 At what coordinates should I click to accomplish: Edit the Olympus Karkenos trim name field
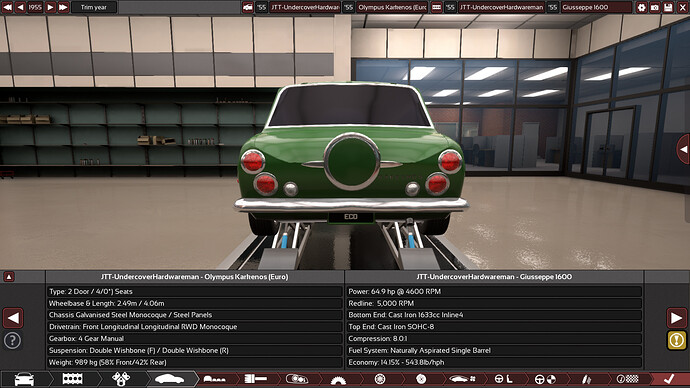[391, 7]
